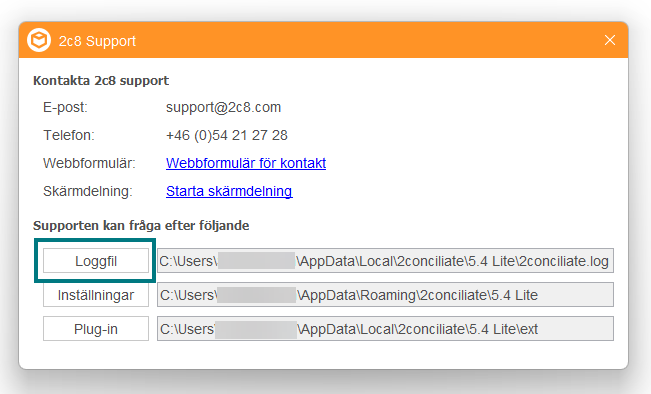This screenshot has width=651, height=394.
Task: Click the Webbformulär label
Action: pos(89,163)
